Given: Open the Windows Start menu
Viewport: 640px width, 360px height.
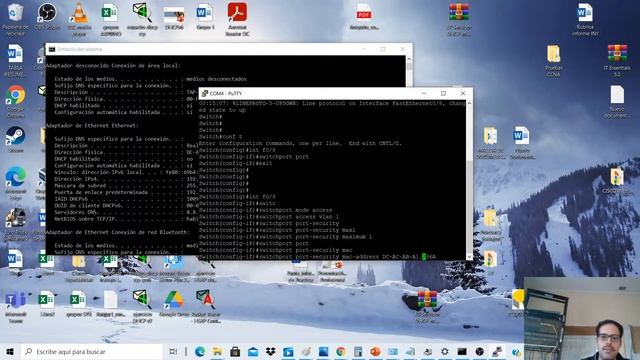Looking at the screenshot, I should click(10, 351).
